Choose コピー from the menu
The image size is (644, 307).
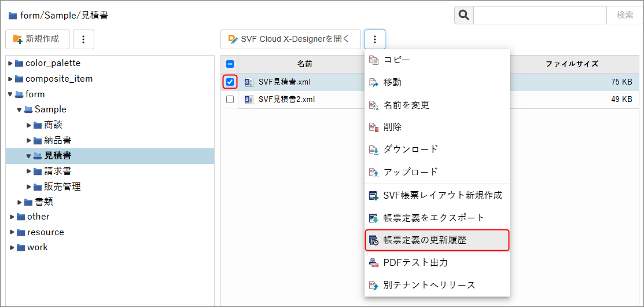point(437,60)
